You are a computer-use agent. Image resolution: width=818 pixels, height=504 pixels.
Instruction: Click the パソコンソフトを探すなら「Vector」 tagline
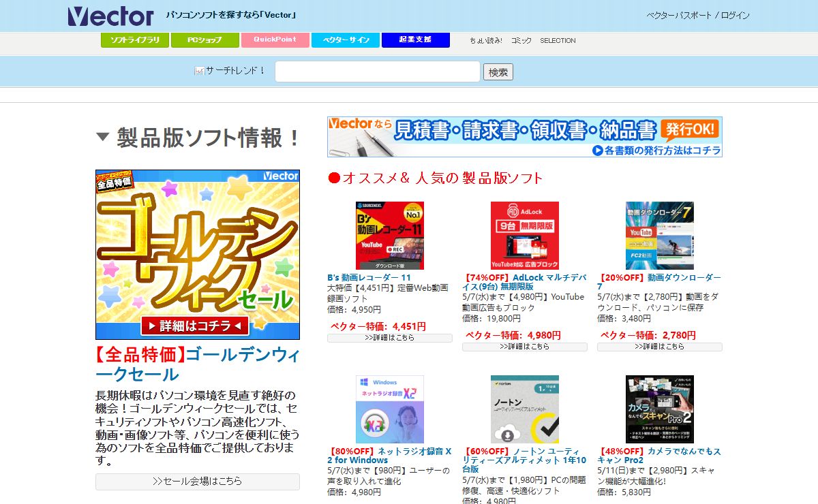(231, 15)
